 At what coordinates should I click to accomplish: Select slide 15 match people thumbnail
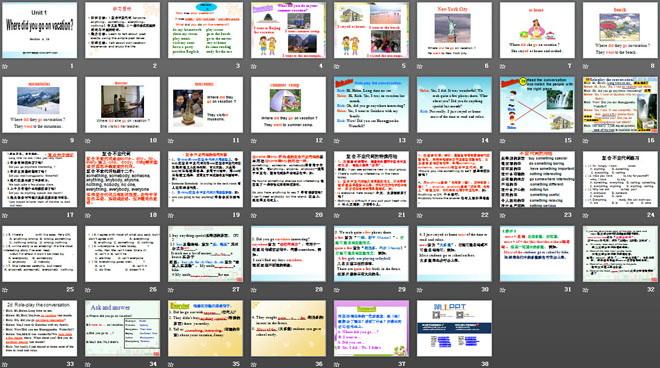point(537,105)
